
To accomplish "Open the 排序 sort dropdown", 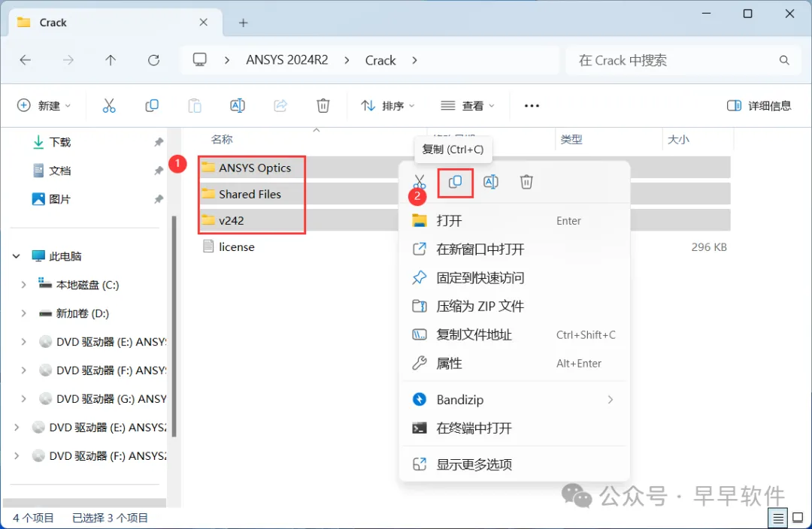I will pyautogui.click(x=388, y=106).
